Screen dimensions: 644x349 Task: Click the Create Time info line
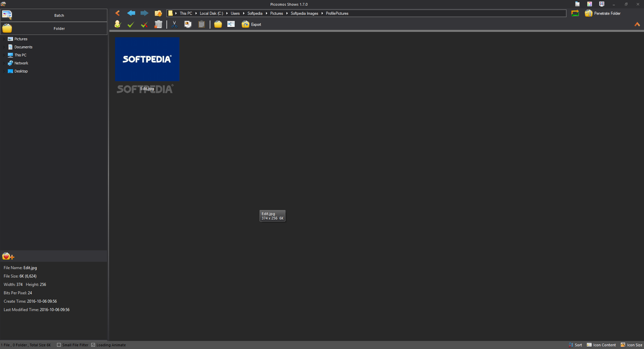point(30,301)
